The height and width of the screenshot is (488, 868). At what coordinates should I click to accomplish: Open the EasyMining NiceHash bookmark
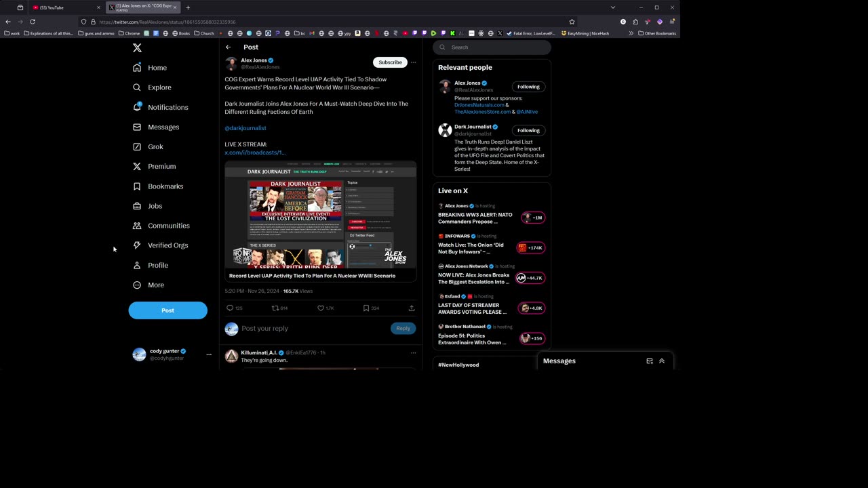[x=585, y=33]
